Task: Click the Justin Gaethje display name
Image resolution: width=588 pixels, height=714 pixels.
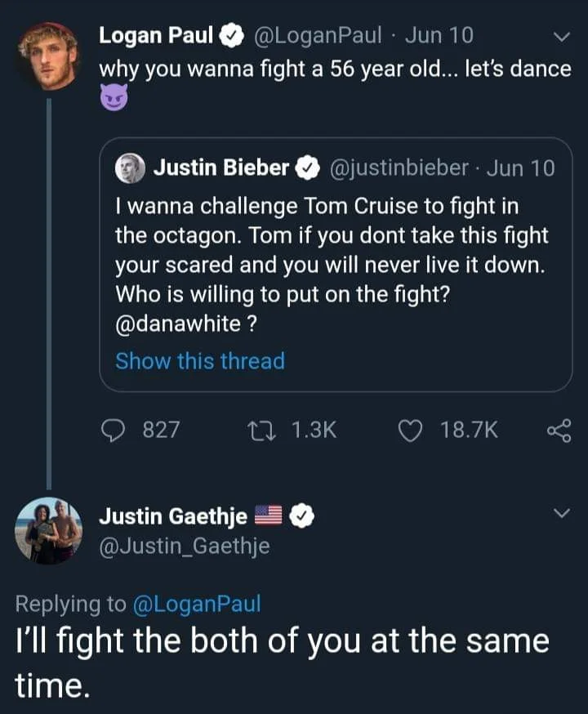Action: tap(173, 516)
